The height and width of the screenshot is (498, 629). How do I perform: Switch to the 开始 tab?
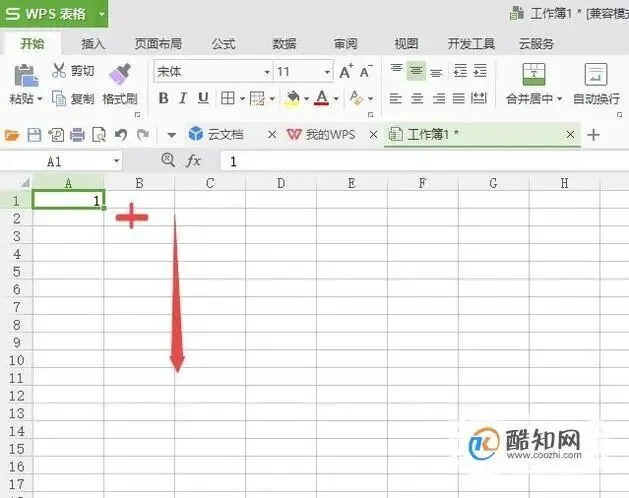(x=32, y=43)
